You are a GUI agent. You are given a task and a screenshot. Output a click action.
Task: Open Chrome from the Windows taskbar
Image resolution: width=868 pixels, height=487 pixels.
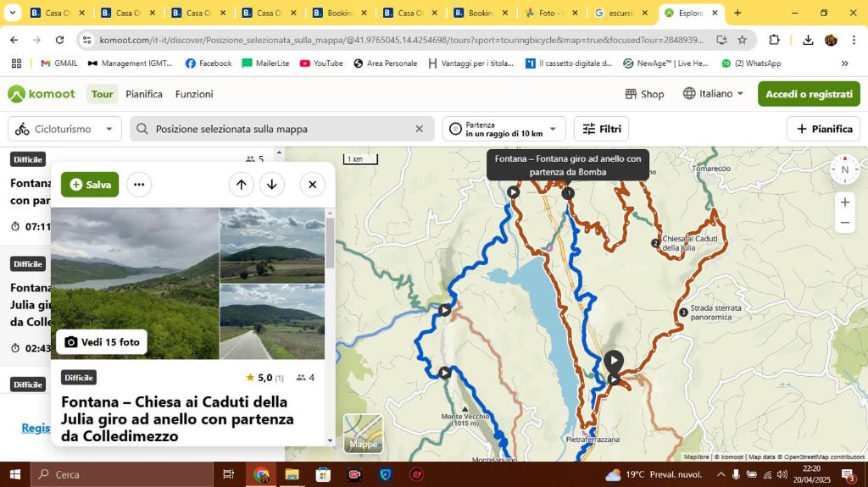tap(261, 474)
